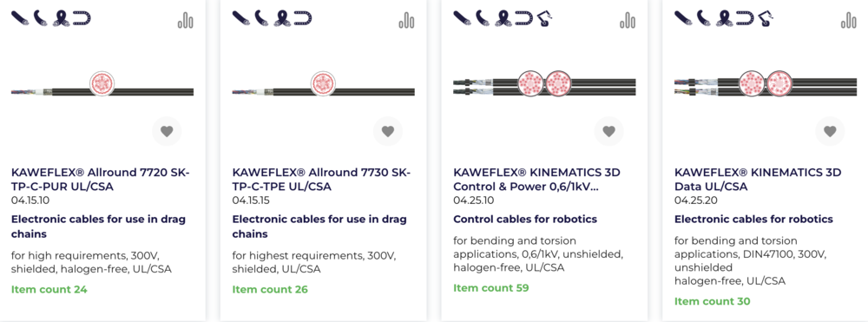
Task: Click KINEMATICS 3D Data cable image
Action: (766, 83)
